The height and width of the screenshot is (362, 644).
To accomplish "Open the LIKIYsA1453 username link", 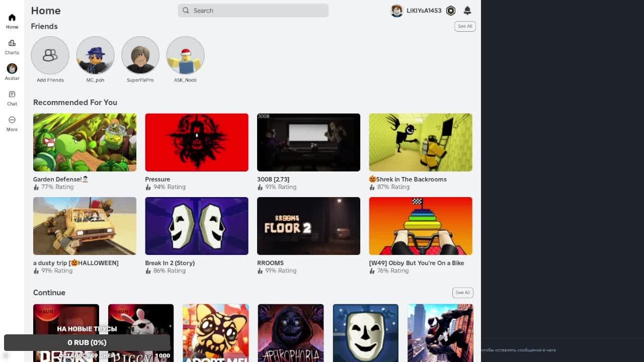I will 424,11.
